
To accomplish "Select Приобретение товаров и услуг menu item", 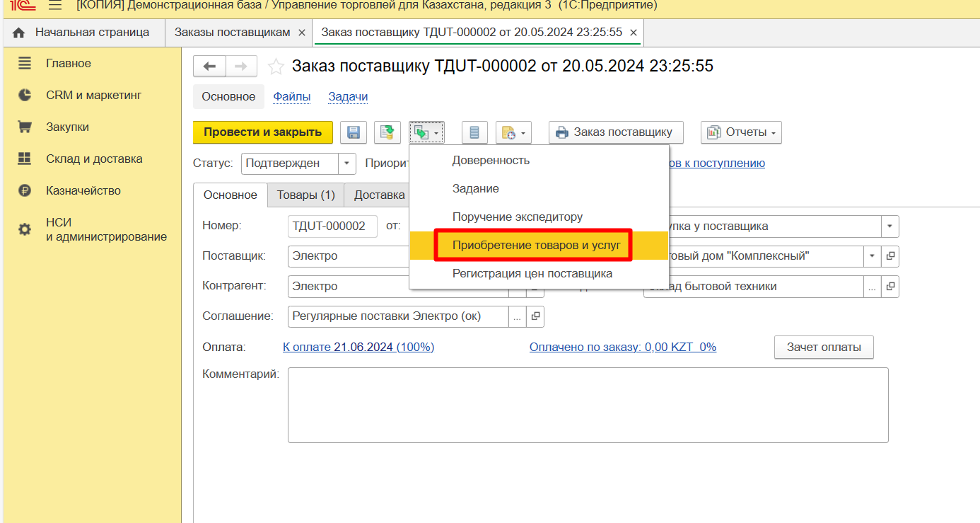I will tap(536, 245).
